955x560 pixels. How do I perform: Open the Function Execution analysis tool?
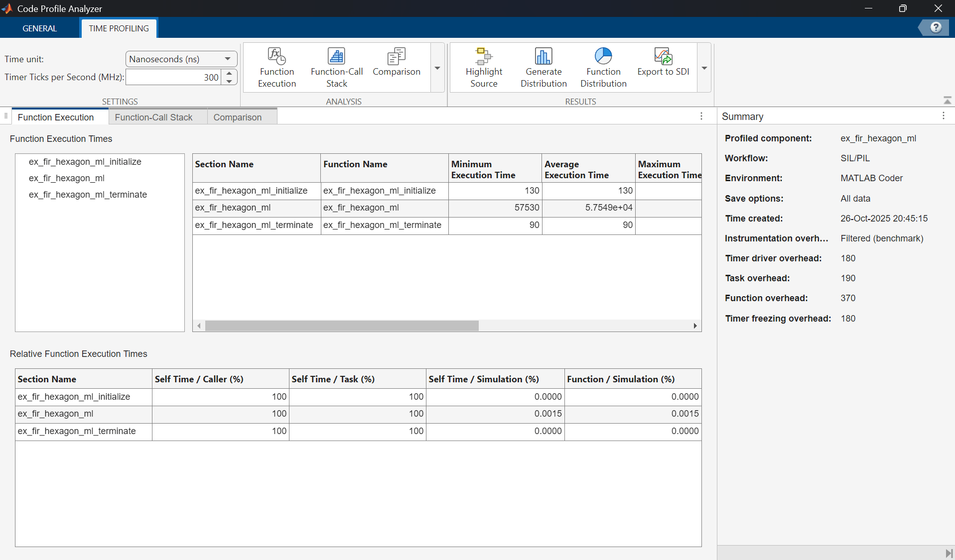[277, 67]
